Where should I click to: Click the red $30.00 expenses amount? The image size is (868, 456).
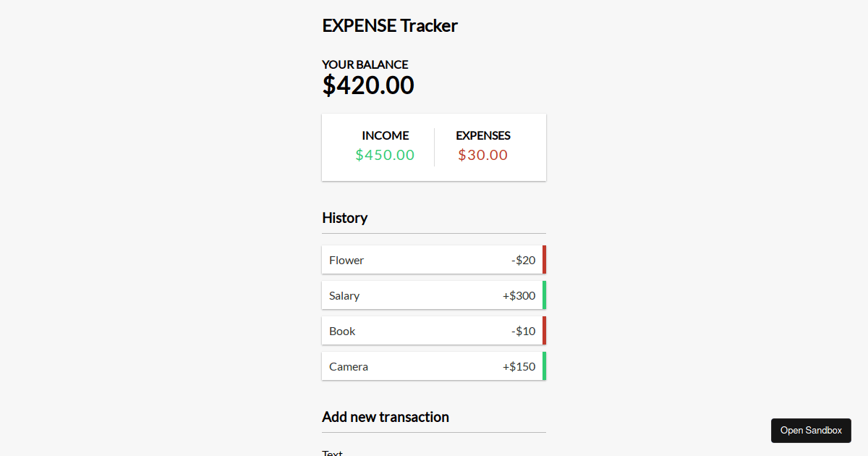[x=483, y=155]
